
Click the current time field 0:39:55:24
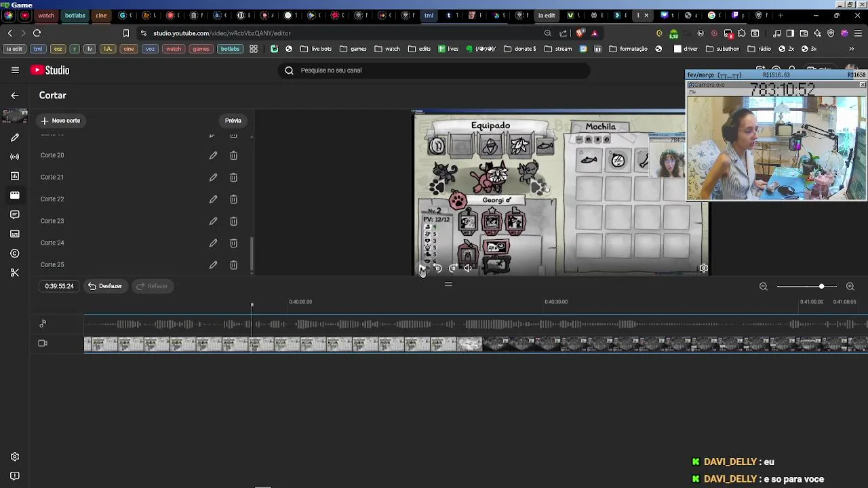pos(59,286)
